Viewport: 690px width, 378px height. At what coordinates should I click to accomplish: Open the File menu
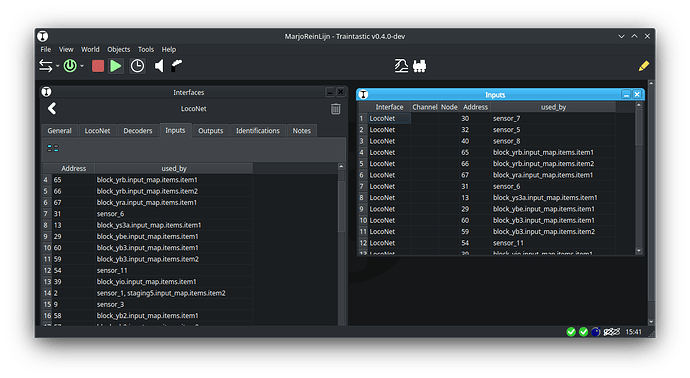coord(46,49)
